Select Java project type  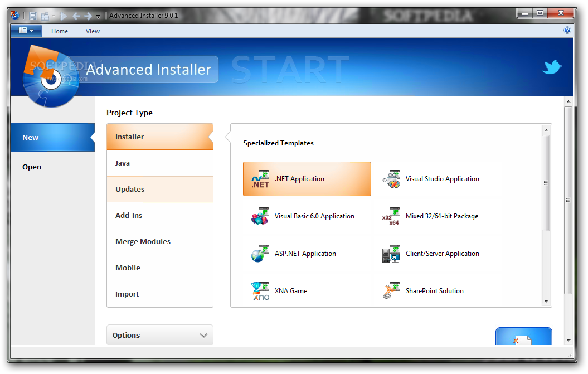[x=160, y=163]
